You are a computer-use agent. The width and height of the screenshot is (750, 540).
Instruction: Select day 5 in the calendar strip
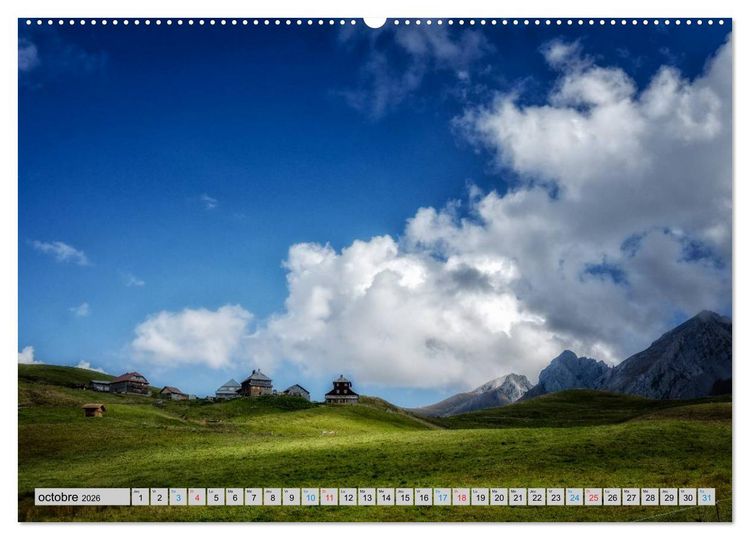[x=216, y=497]
